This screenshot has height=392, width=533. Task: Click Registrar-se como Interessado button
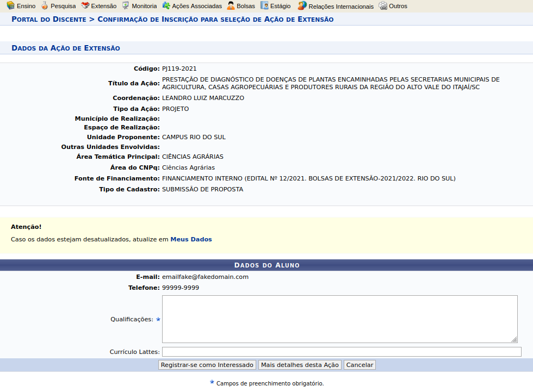(207, 365)
